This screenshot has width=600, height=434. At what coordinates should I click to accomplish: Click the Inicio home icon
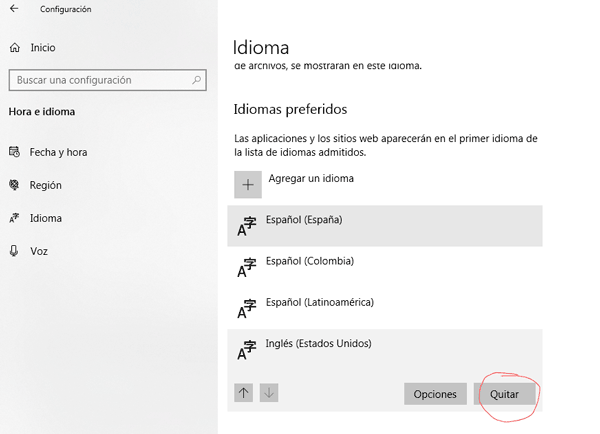tap(14, 47)
